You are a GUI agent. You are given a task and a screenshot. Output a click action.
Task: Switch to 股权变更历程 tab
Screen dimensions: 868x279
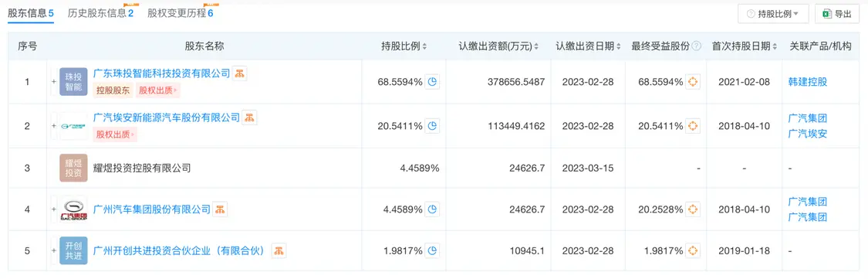point(180,13)
